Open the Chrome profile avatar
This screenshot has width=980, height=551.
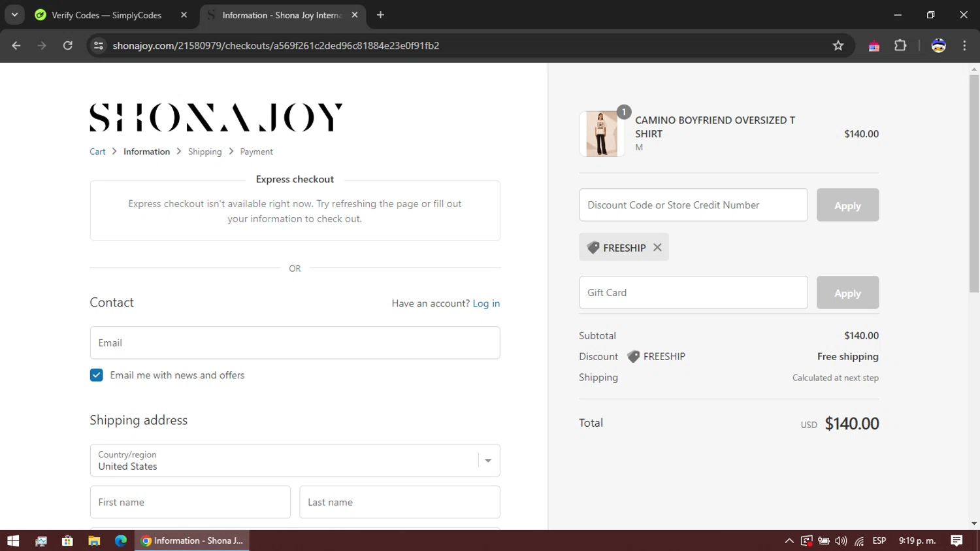(x=938, y=46)
